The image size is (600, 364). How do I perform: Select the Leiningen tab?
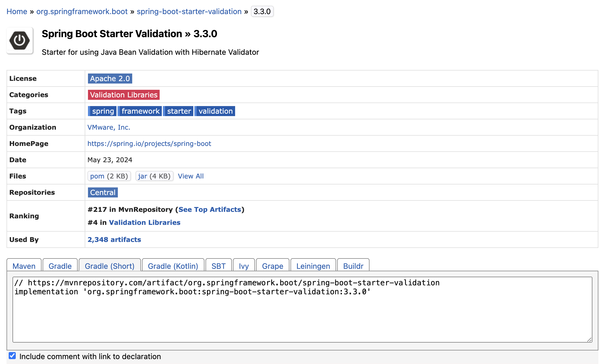[x=313, y=266]
